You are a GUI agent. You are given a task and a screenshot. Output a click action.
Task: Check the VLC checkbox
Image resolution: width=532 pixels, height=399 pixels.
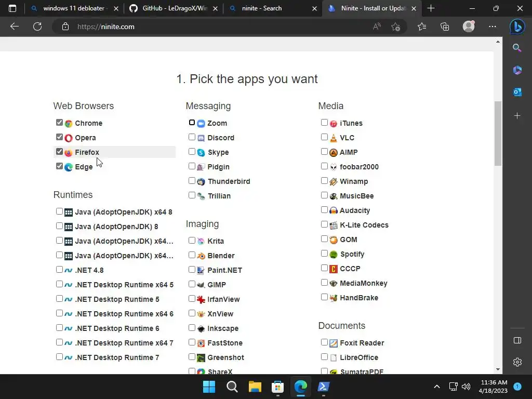pyautogui.click(x=324, y=137)
